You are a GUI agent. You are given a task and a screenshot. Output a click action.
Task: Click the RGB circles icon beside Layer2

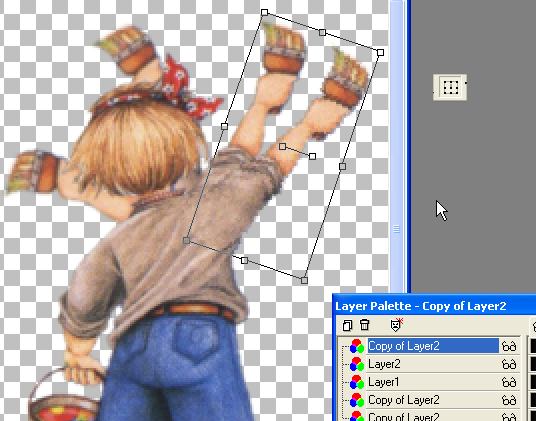[x=357, y=364]
